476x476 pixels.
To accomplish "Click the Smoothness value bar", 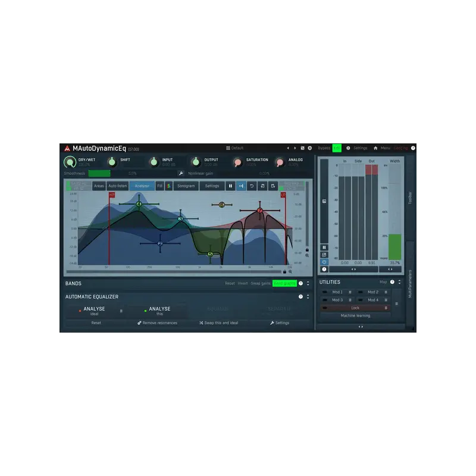I will point(132,173).
